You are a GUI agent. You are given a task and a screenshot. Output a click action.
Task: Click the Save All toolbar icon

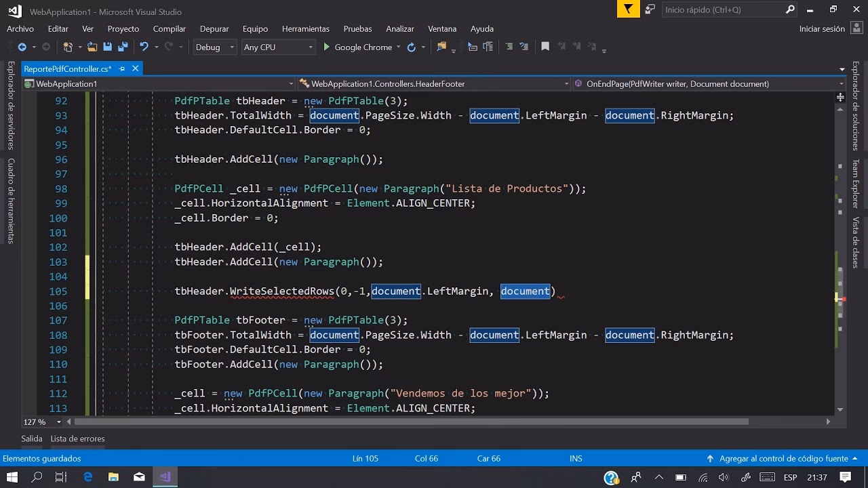pos(123,47)
